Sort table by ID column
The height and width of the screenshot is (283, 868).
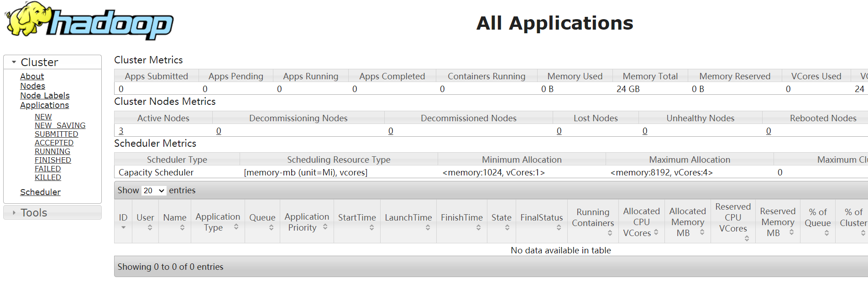(123, 221)
